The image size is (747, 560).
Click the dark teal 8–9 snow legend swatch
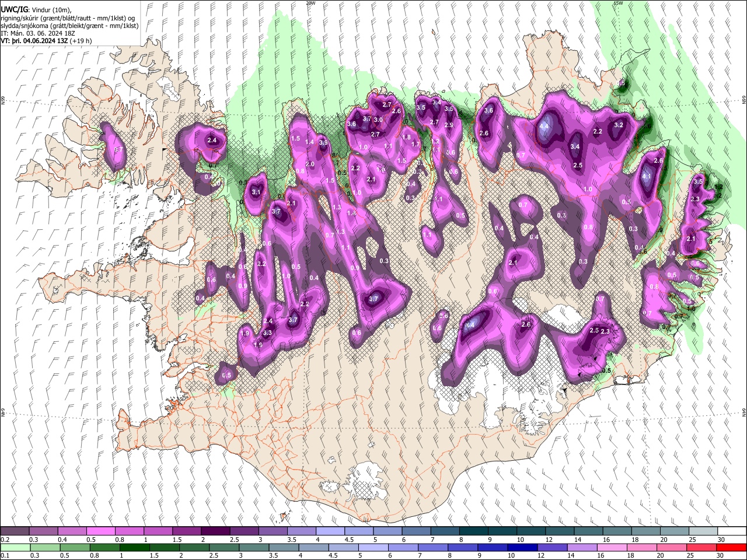(x=473, y=531)
